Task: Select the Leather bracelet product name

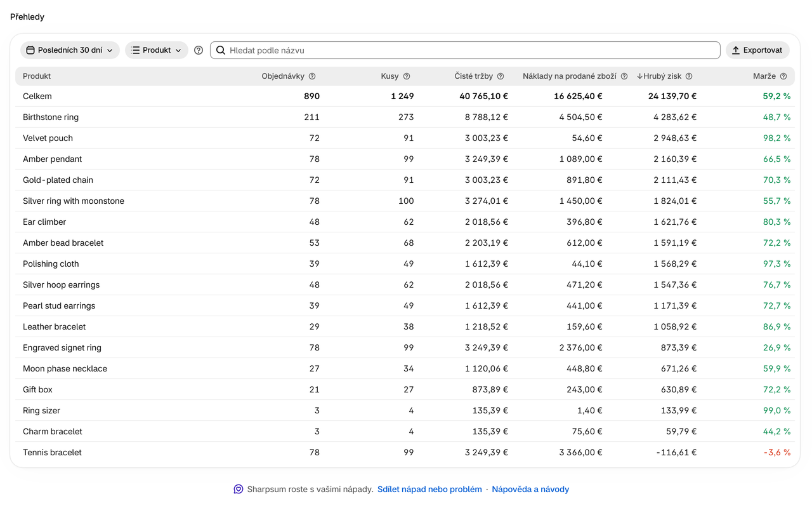Action: [x=54, y=327]
